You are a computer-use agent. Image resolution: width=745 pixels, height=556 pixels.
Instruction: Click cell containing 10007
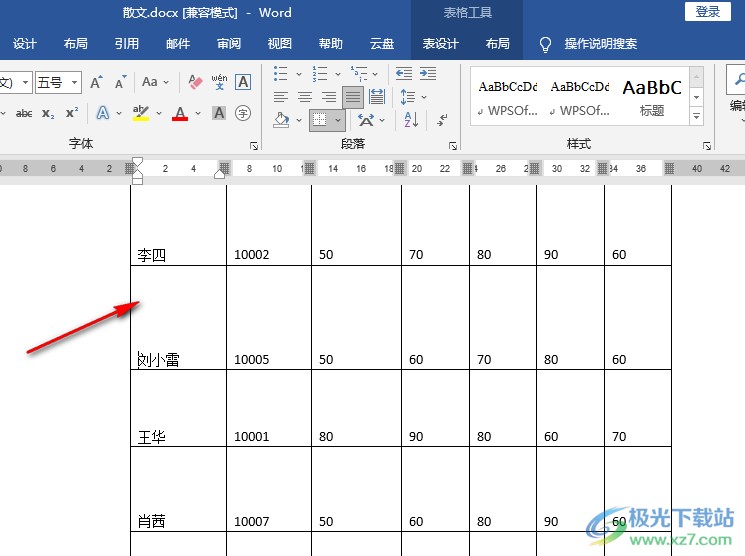(269, 489)
